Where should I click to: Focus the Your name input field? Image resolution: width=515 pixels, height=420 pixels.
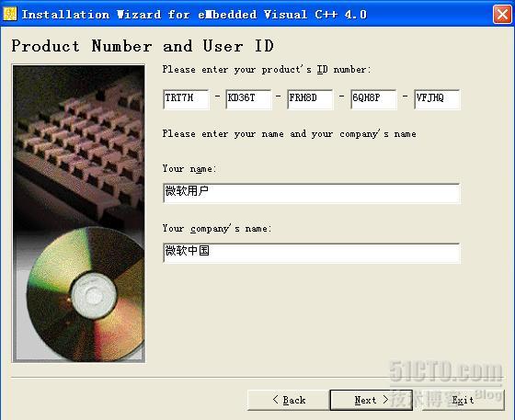pos(312,193)
